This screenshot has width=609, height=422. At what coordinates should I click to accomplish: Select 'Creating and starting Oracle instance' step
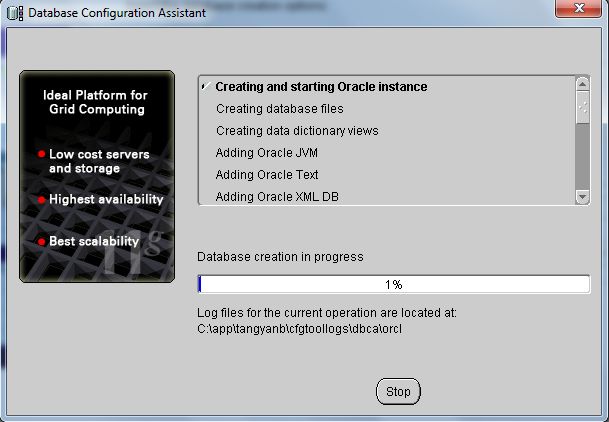(321, 87)
